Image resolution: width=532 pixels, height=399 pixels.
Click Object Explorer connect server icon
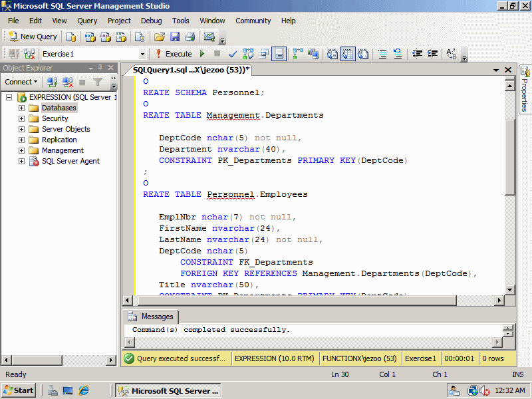click(52, 82)
